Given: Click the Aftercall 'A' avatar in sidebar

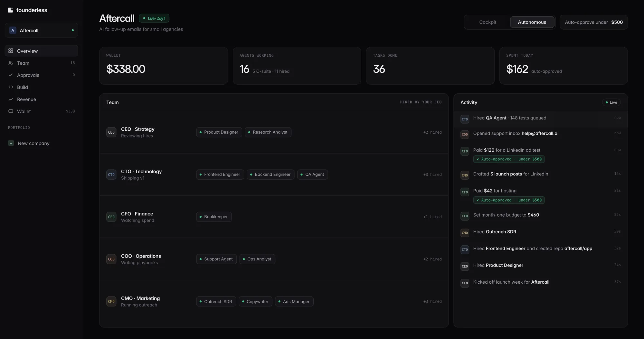Looking at the screenshot, I should coord(13,30).
